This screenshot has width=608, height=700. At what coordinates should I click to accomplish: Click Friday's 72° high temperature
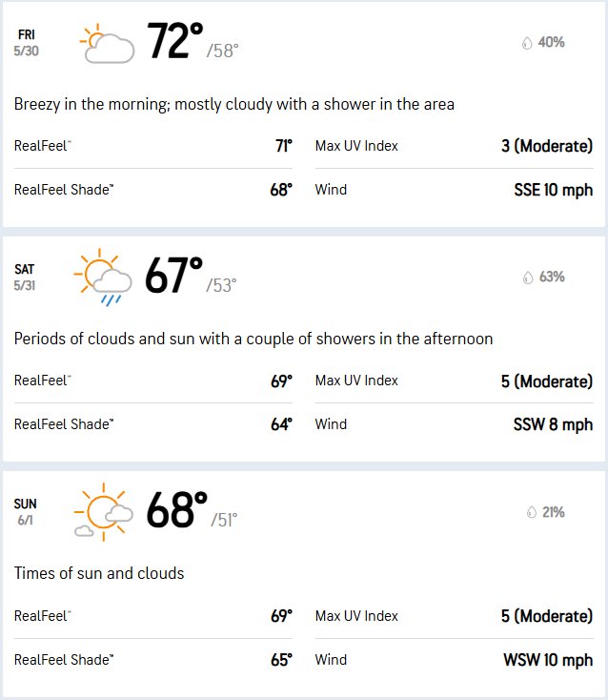(x=174, y=41)
